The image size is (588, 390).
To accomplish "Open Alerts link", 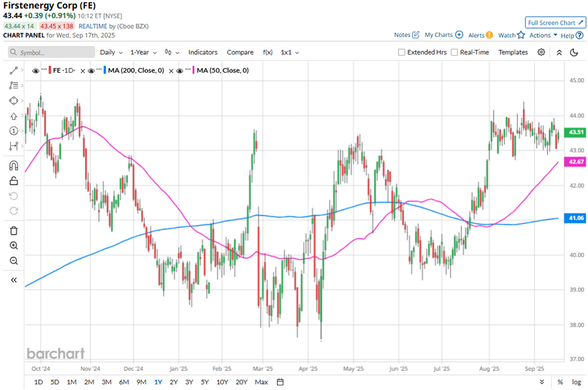I will coord(480,35).
